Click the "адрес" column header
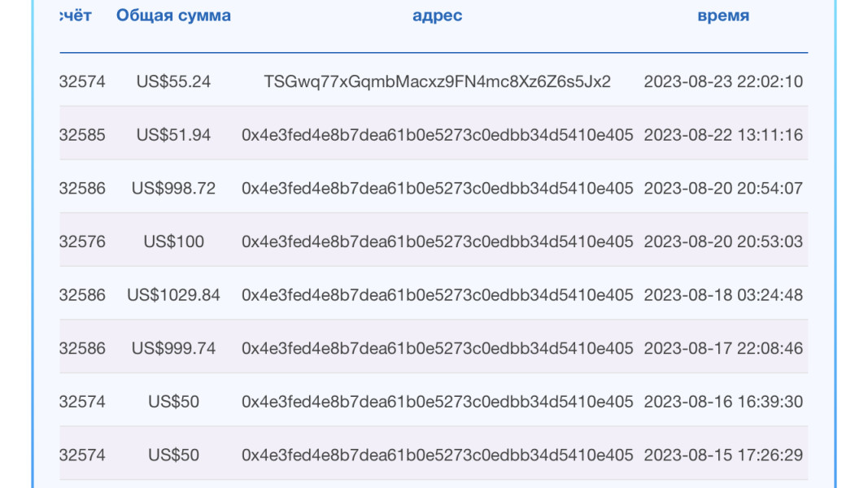The width and height of the screenshot is (868, 488). 437,15
